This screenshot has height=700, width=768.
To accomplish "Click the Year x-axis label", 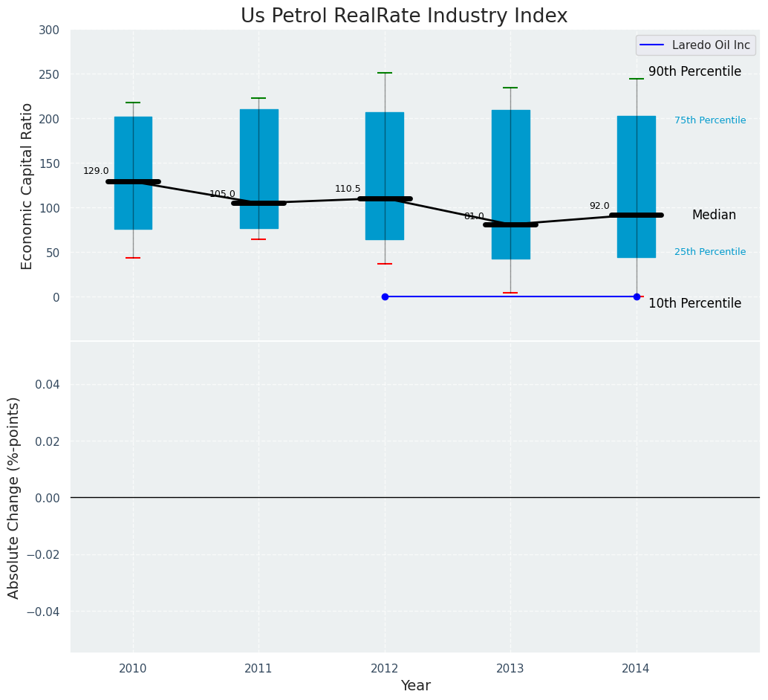I will [x=415, y=686].
